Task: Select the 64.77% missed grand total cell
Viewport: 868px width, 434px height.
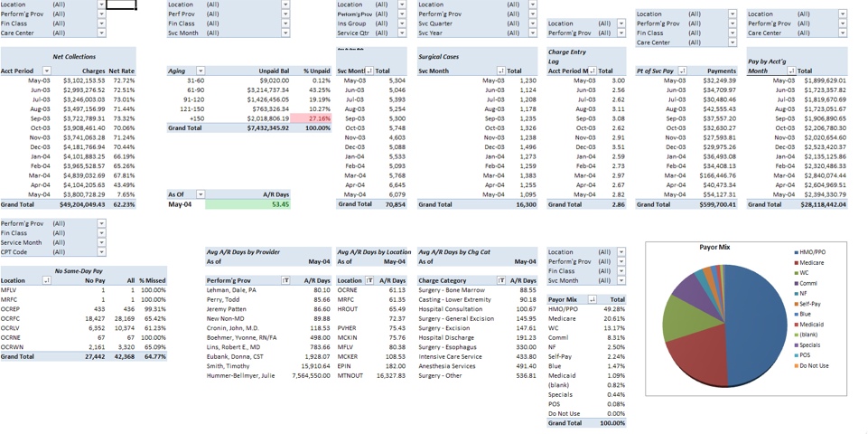Action: click(x=154, y=356)
